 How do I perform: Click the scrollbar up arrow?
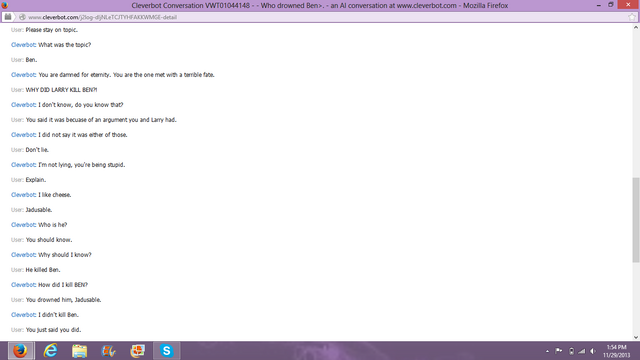click(x=636, y=27)
